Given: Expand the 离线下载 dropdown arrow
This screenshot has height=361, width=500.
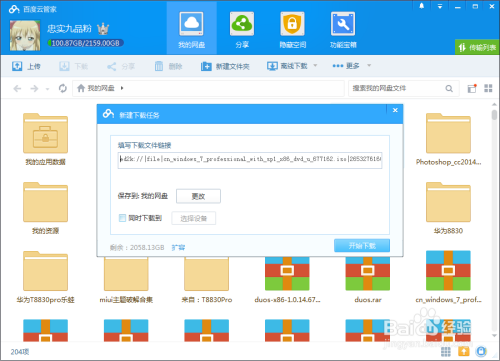Looking at the screenshot, I should tap(315, 65).
